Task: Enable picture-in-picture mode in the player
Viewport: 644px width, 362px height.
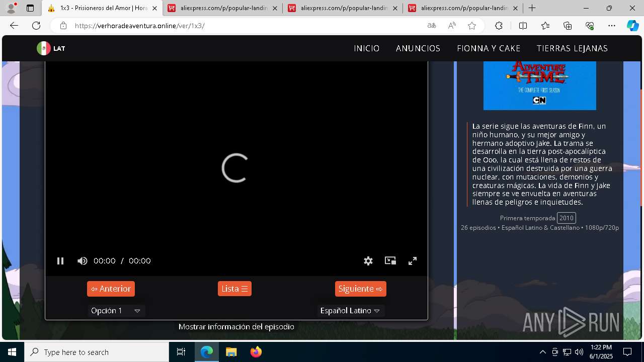Action: point(390,261)
